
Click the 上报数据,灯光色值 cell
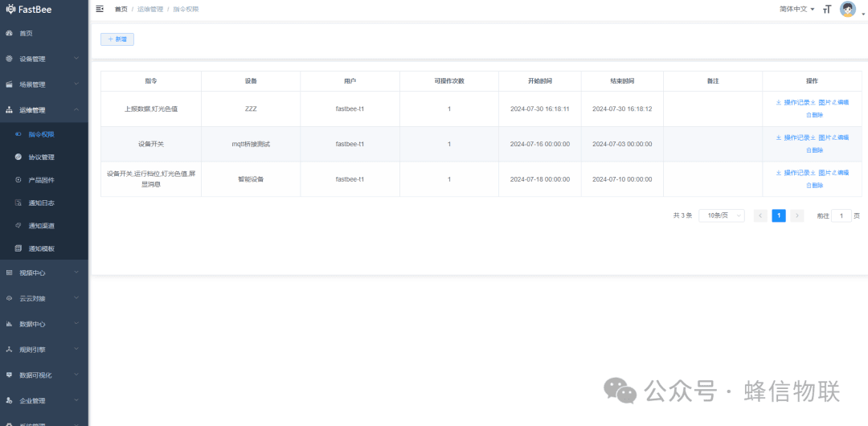151,109
